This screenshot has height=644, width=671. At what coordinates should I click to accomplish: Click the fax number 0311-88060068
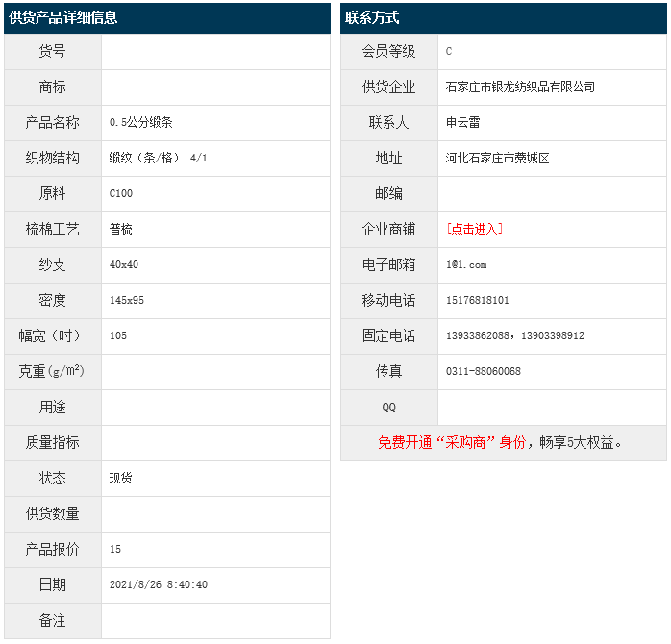pos(484,371)
